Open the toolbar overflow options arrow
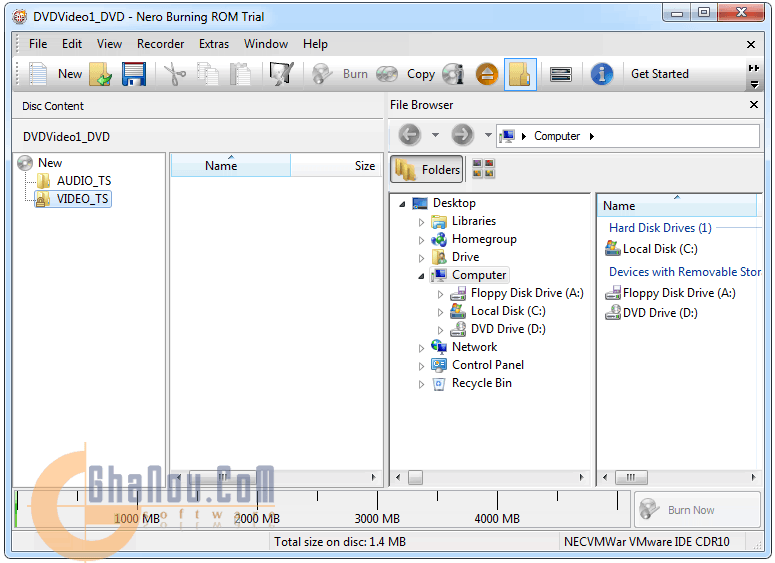This screenshot has width=775, height=563. [754, 85]
